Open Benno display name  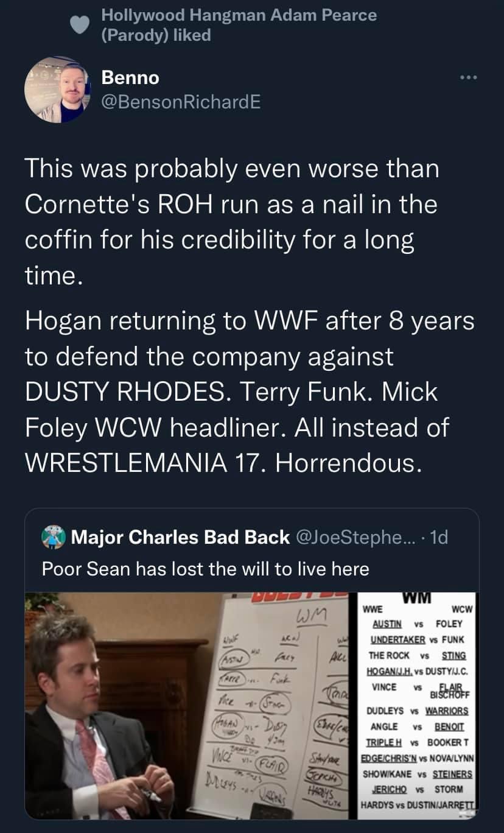130,78
